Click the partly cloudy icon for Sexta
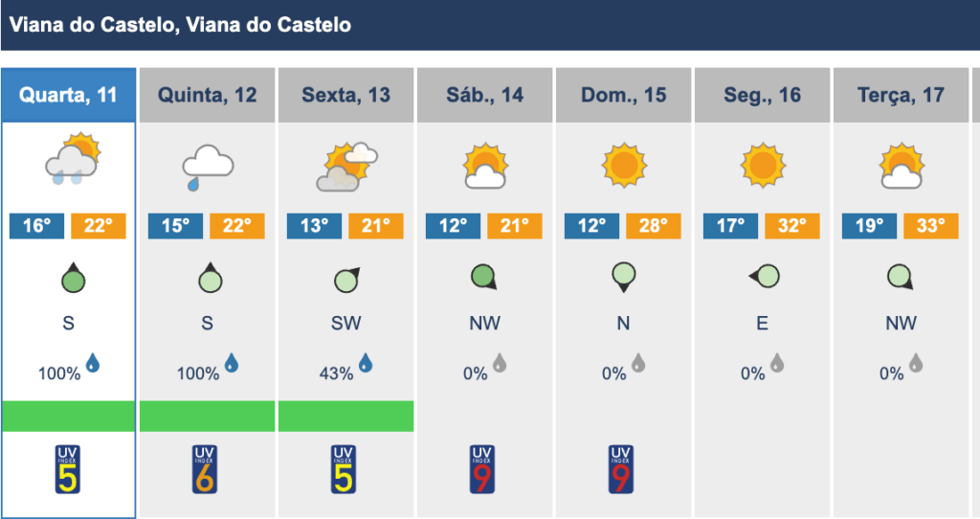 (346, 167)
